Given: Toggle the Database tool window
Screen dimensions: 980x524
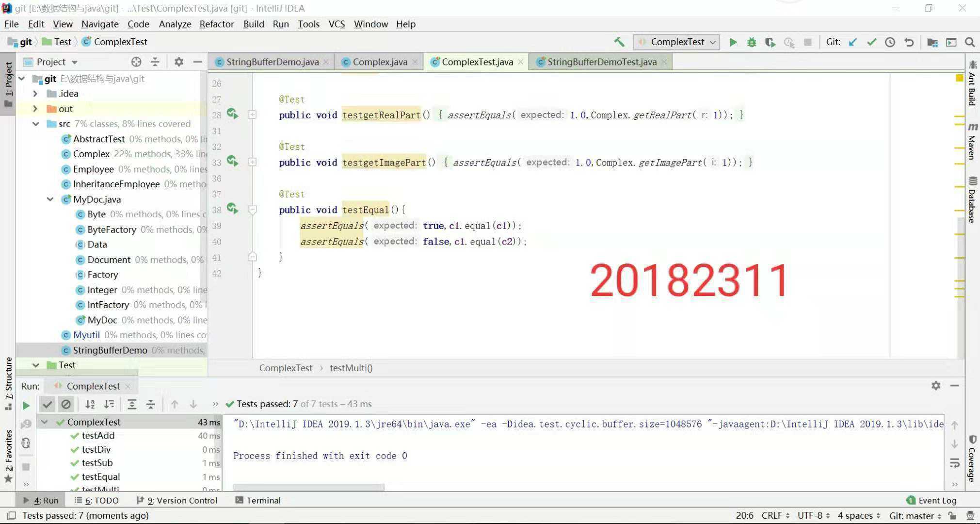Looking at the screenshot, I should pos(972,200).
